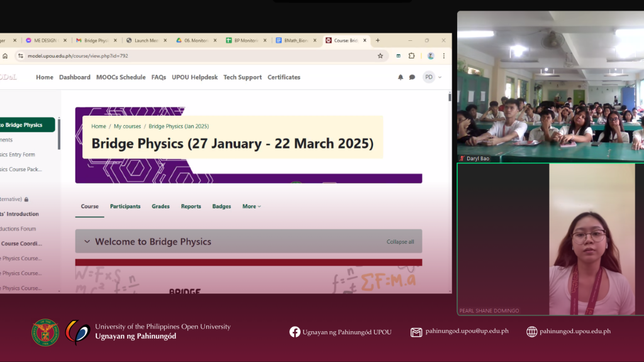Close the 06. Monitoring Drive tab

[215, 40]
